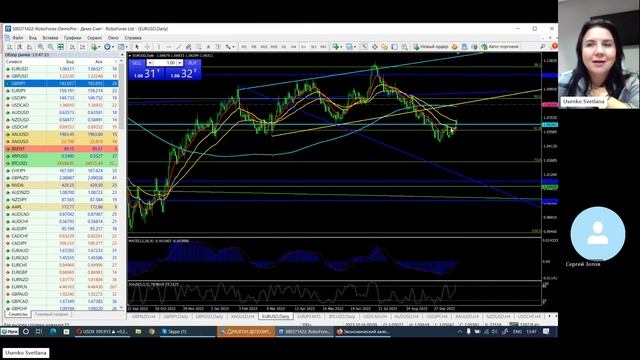Open the data window crosshair icon
This screenshot has height=360, width=640.
tap(375, 47)
